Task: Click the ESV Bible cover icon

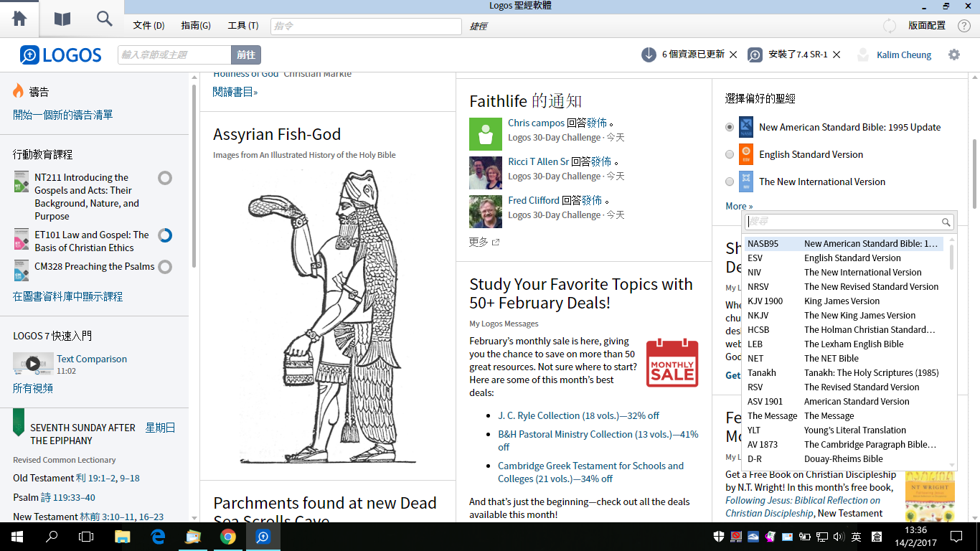Action: pos(746,154)
